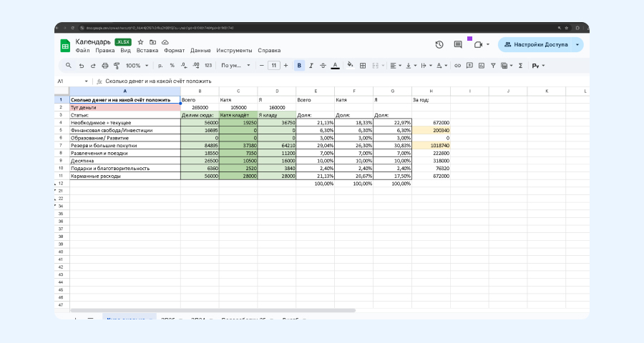This screenshot has height=343, width=644.
Task: Open the functions sigma menu
Action: pos(520,66)
